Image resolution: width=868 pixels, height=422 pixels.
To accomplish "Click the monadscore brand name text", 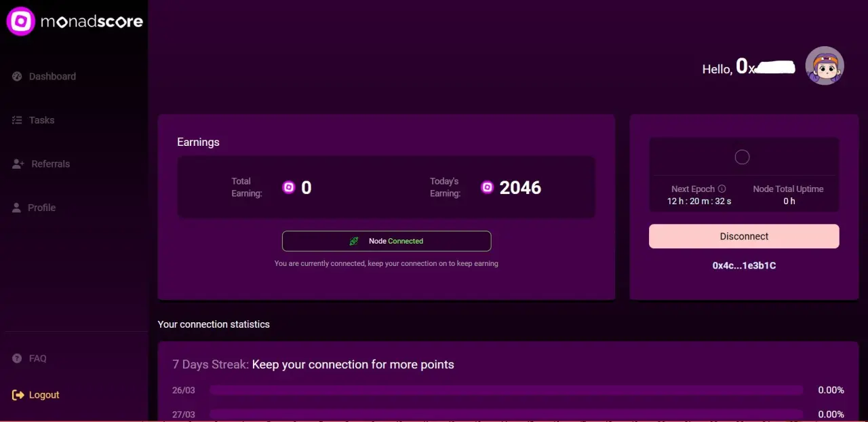I will (92, 22).
